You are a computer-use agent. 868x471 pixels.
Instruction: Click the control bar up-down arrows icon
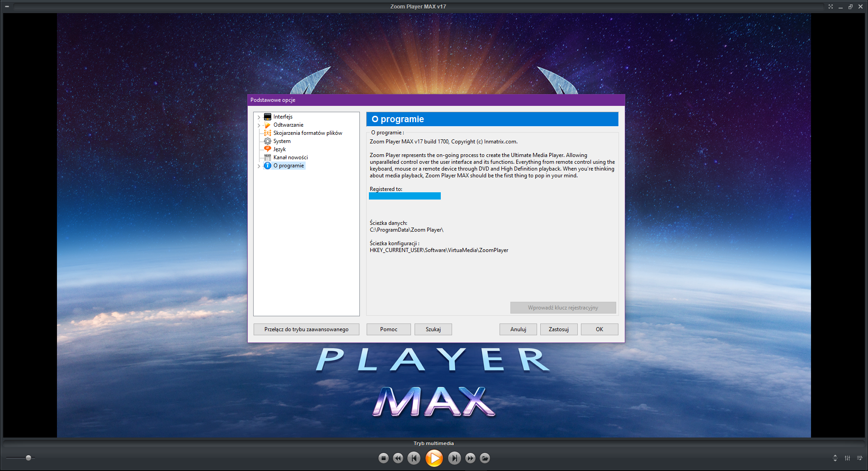click(x=835, y=458)
